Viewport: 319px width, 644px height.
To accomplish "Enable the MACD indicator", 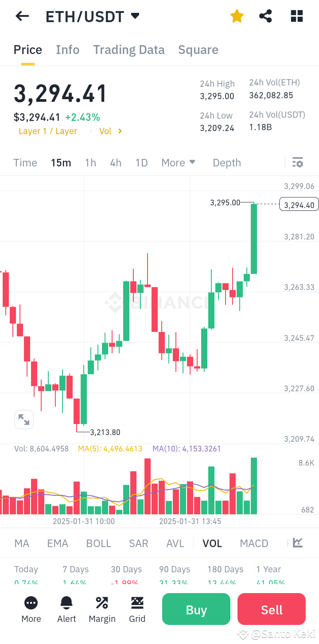I will coord(254,543).
